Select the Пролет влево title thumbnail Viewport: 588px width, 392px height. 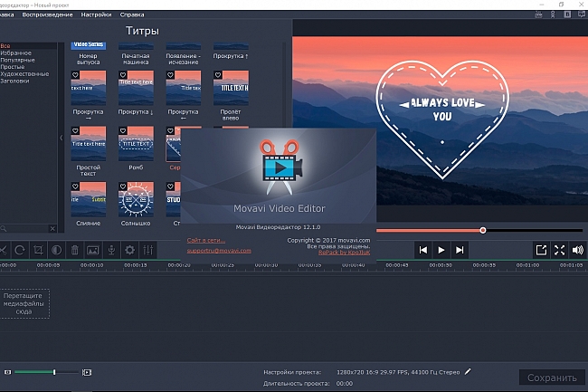click(x=231, y=88)
